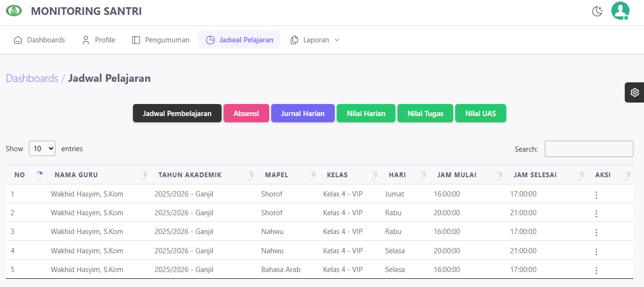Open the Pengumuman menu item

(161, 40)
